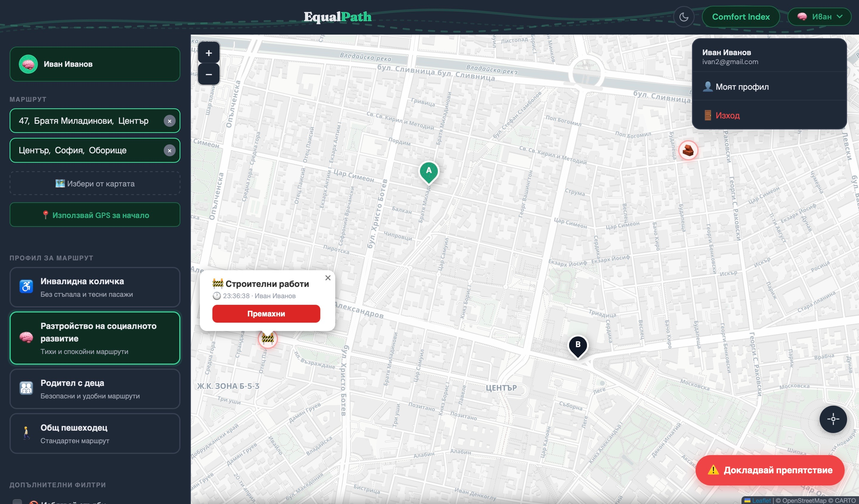The image size is (859, 504).
Task: Click the green start marker A
Action: pos(429,171)
